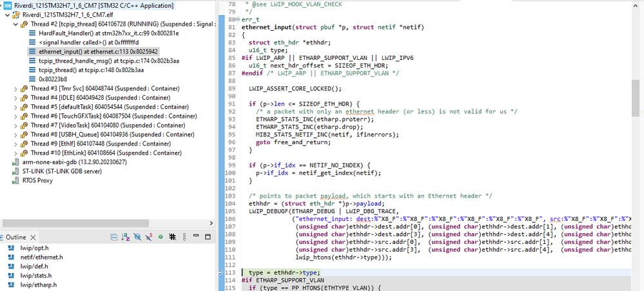Click the include icon beside lwip/def.h
Image resolution: width=644 pixels, height=291 pixels.
(12, 267)
